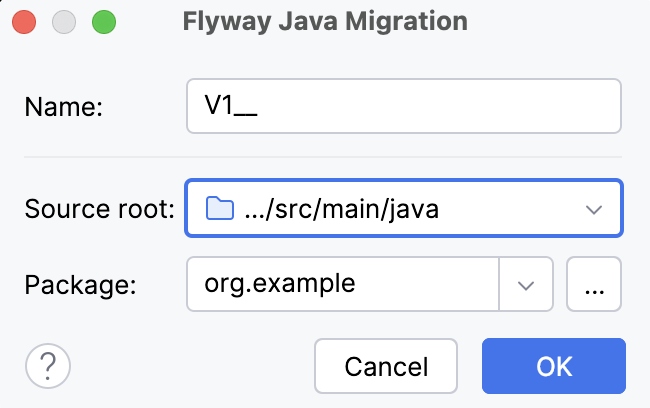This screenshot has width=650, height=408.
Task: Minimize the dialog with the yellow button
Action: 63,21
